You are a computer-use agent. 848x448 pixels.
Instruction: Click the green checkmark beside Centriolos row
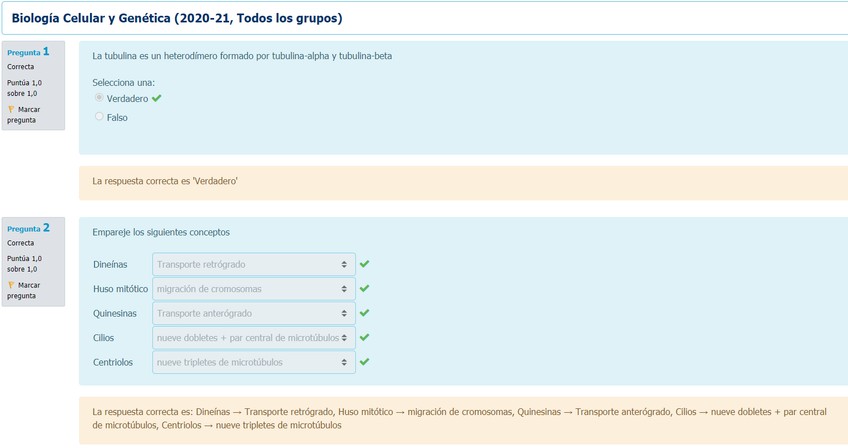click(x=365, y=361)
